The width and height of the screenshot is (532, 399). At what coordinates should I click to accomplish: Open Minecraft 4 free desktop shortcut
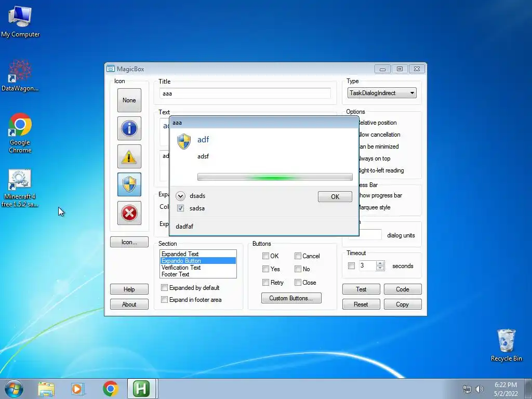pyautogui.click(x=20, y=188)
